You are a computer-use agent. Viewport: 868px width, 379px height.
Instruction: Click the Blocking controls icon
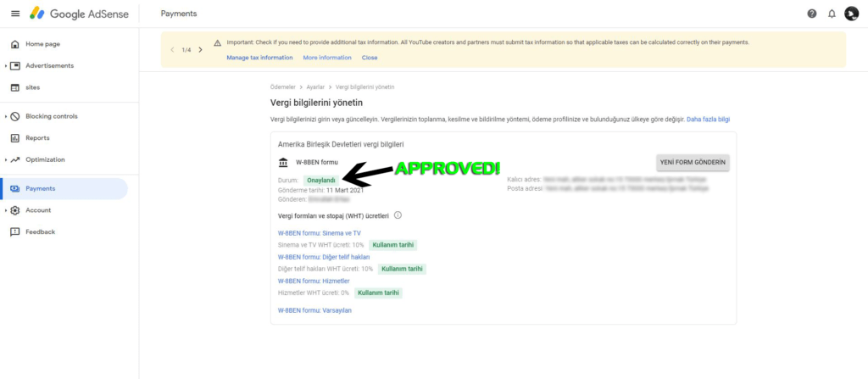[x=15, y=116]
